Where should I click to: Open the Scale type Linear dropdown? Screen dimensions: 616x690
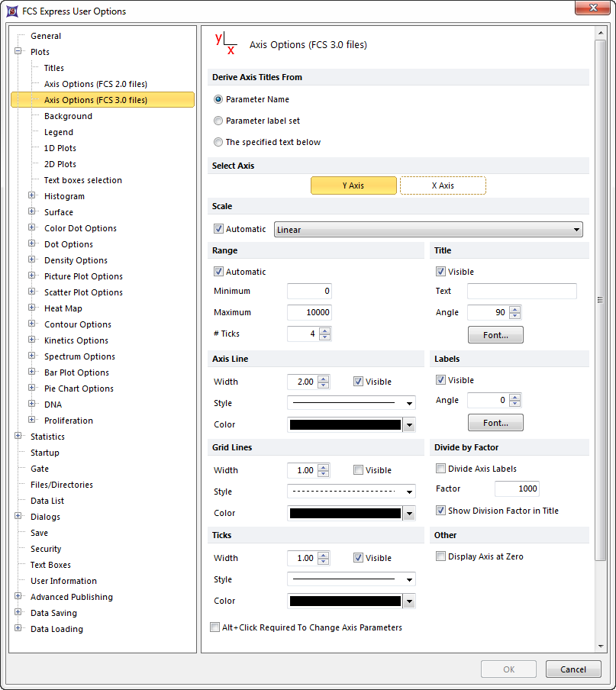click(x=428, y=230)
